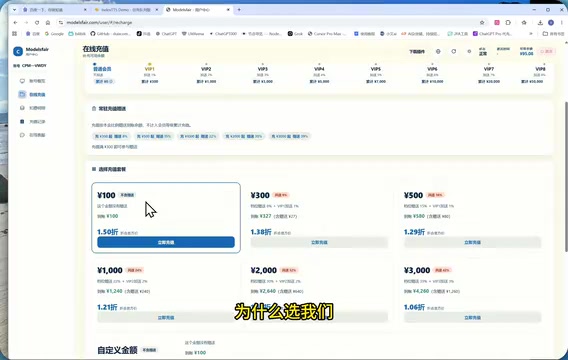
Task: Click the 充 ¥3000 bonus chip
Action: [x=289, y=136]
